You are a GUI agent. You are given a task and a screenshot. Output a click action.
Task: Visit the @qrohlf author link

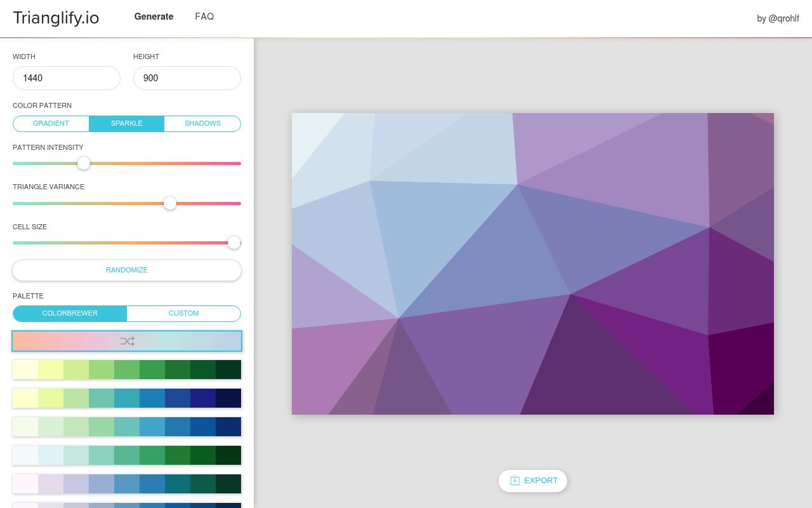point(778,18)
